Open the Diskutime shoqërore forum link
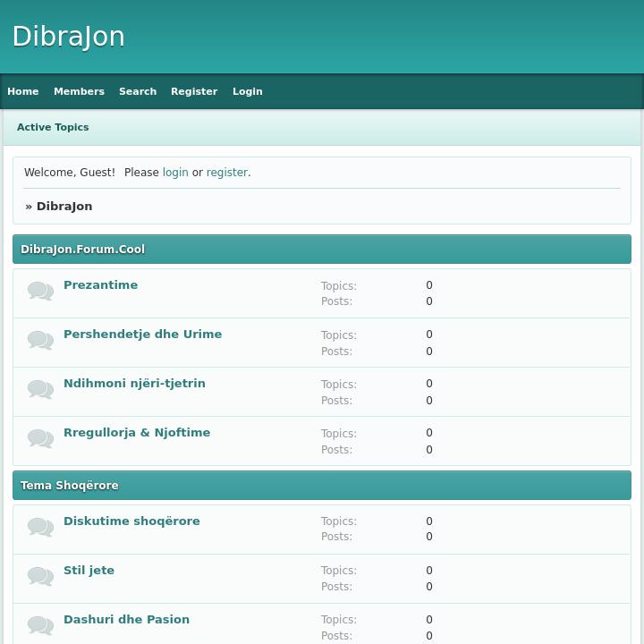The height and width of the screenshot is (644, 644). pos(131,521)
